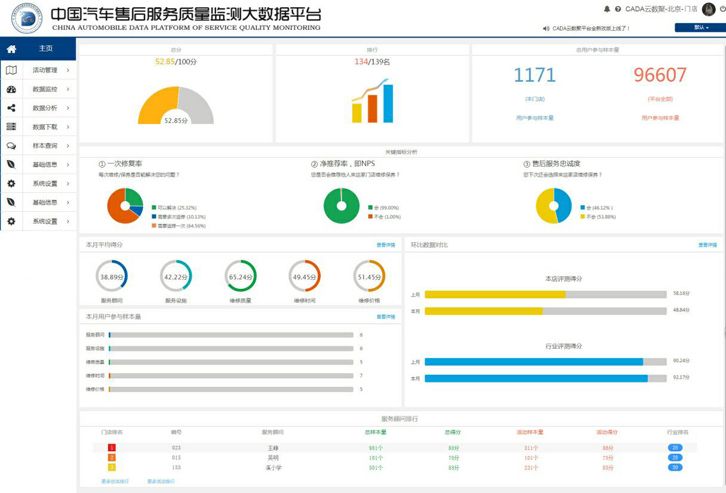Click the orange legend swatch in NPS legend
The image size is (726, 493).
click(x=370, y=217)
